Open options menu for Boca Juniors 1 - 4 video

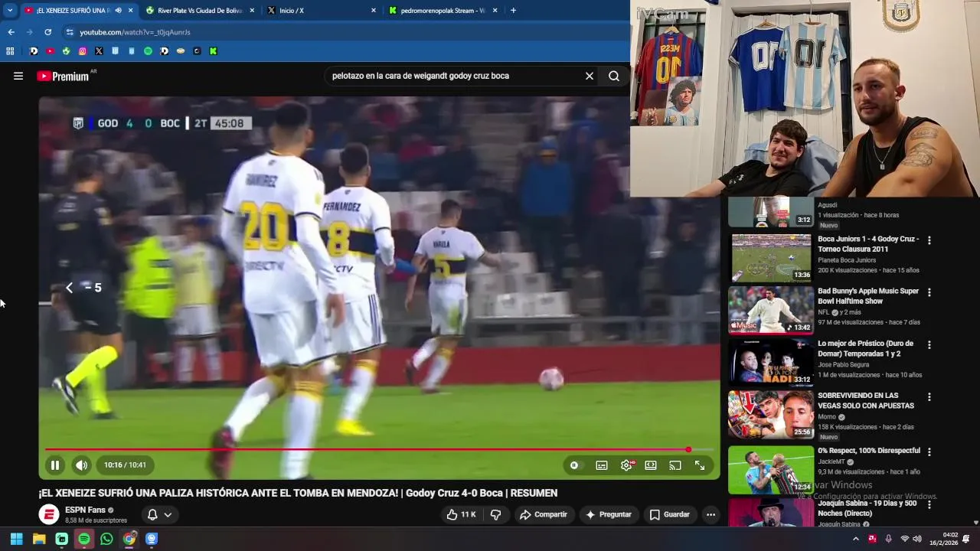coord(929,240)
